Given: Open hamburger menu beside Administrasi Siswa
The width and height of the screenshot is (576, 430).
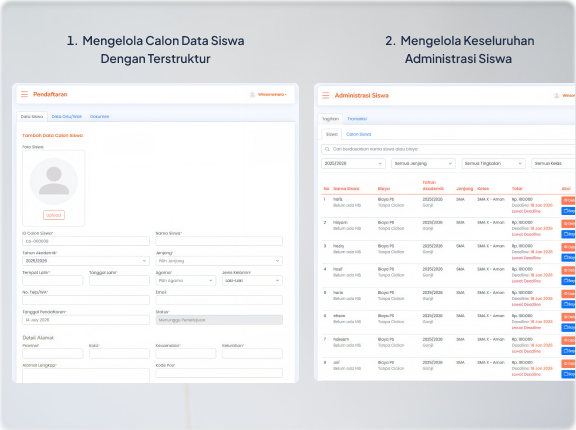Looking at the screenshot, I should click(x=325, y=95).
